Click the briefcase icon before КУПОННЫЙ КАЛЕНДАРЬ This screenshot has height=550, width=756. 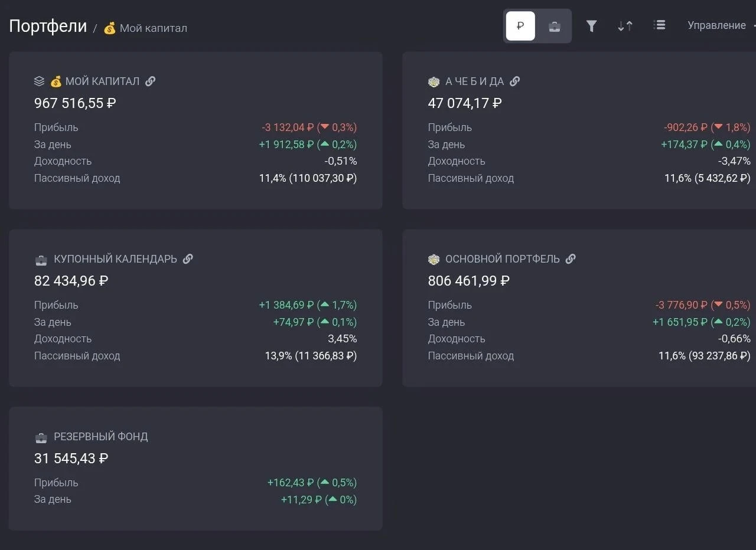coord(41,259)
